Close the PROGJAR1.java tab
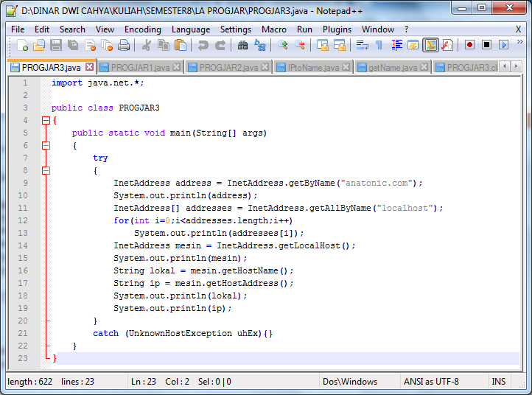Screen dimensions: 532x395 tap(176, 67)
